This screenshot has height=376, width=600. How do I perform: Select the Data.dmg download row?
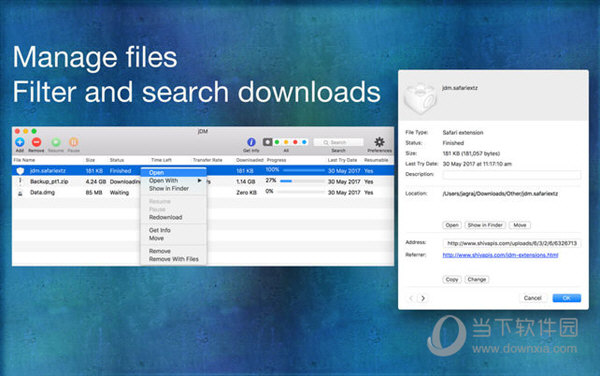(x=203, y=192)
